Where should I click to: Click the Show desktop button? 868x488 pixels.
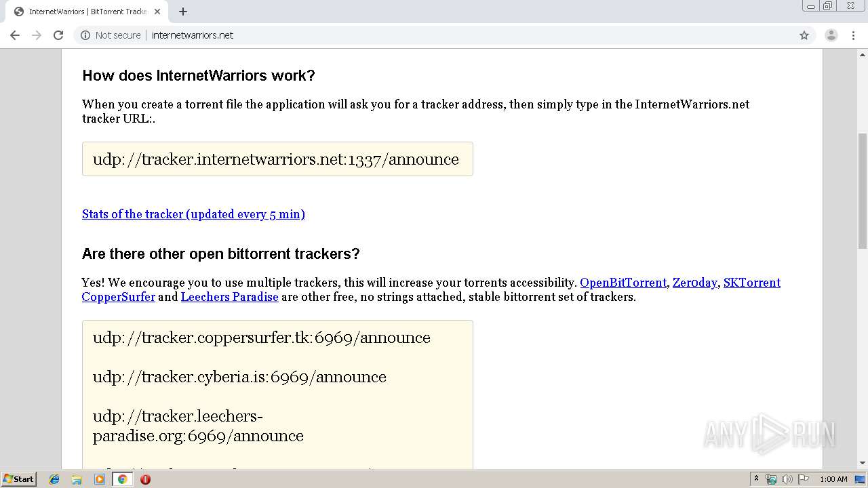point(861,479)
